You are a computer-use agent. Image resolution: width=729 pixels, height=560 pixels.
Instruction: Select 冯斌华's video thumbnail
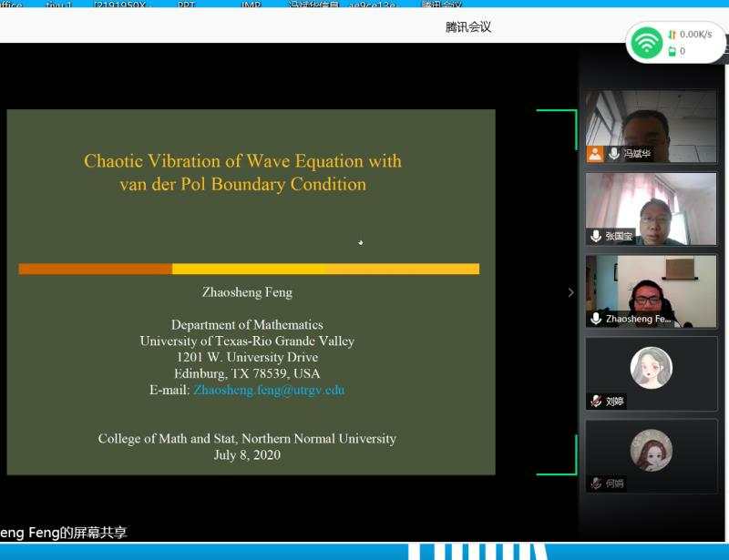tap(651, 118)
